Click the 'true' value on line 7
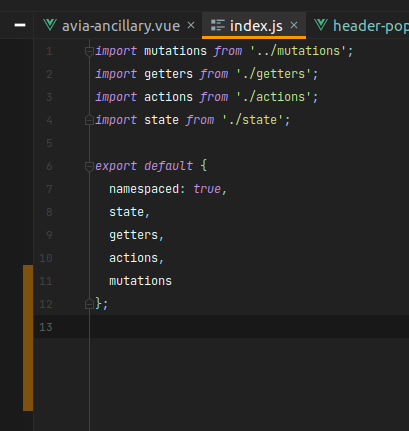 pos(207,189)
